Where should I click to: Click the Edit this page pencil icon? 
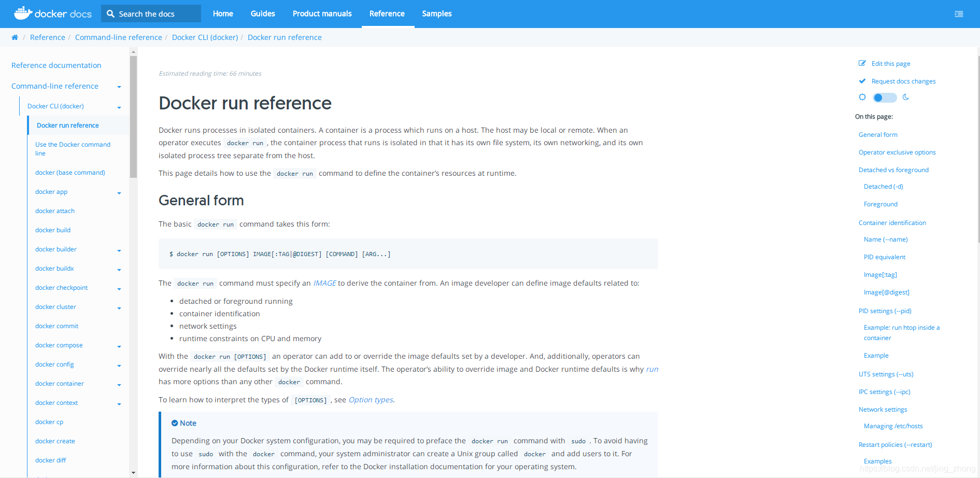pos(862,63)
